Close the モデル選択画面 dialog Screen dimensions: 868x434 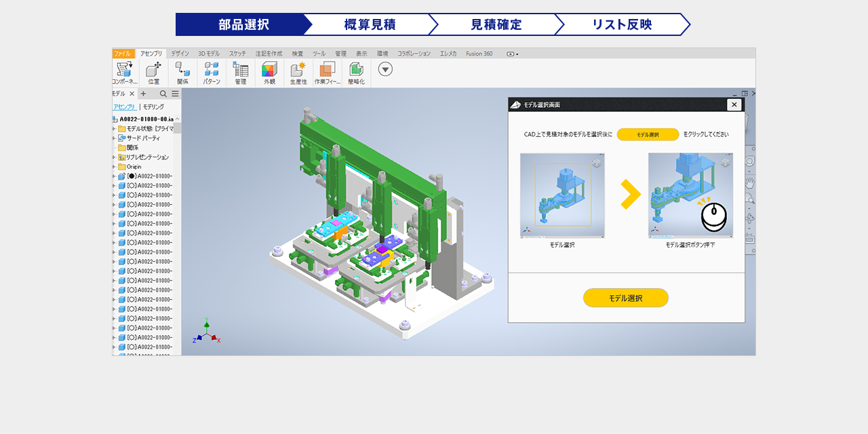coord(734,104)
